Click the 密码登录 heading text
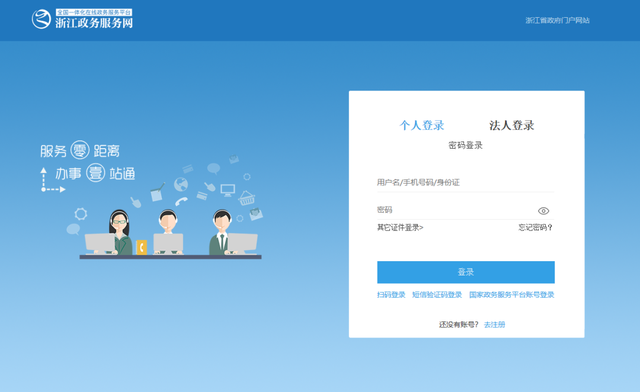Screen dimensions: 640x392 tap(465, 145)
